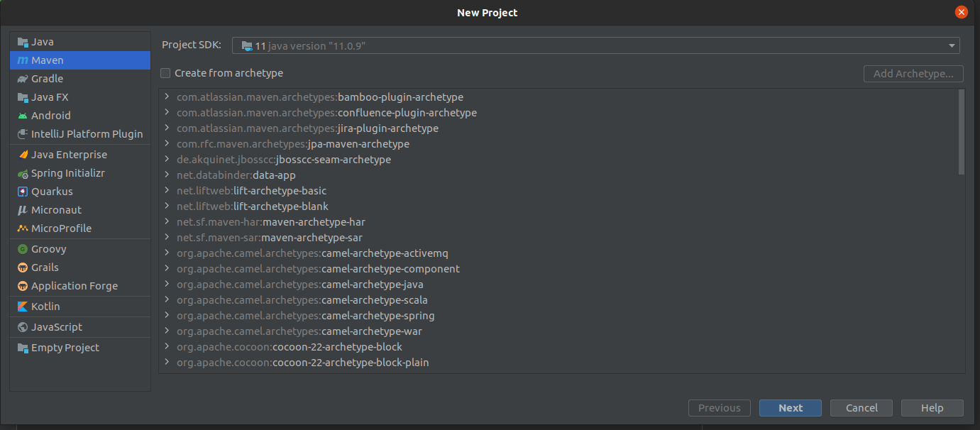Viewport: 980px width, 430px height.
Task: Close the New Project dialog
Action: pos(962,12)
